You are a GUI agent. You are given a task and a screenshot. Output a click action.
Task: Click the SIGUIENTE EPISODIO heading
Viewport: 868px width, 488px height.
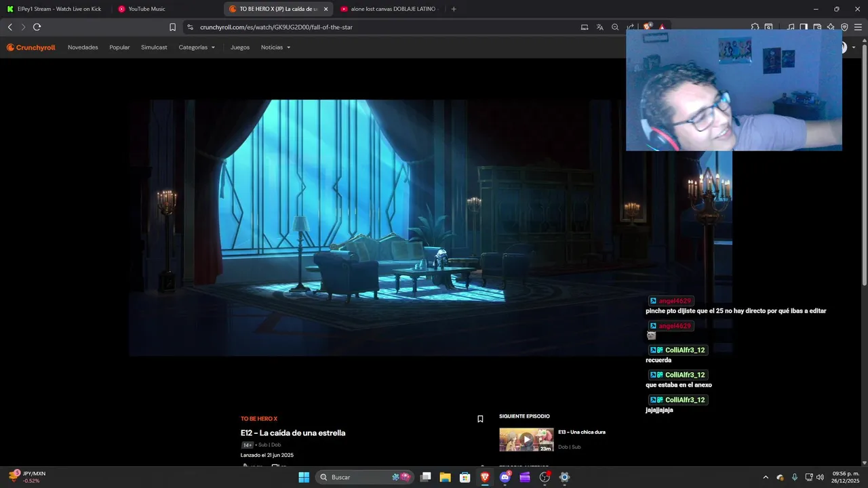click(x=524, y=416)
